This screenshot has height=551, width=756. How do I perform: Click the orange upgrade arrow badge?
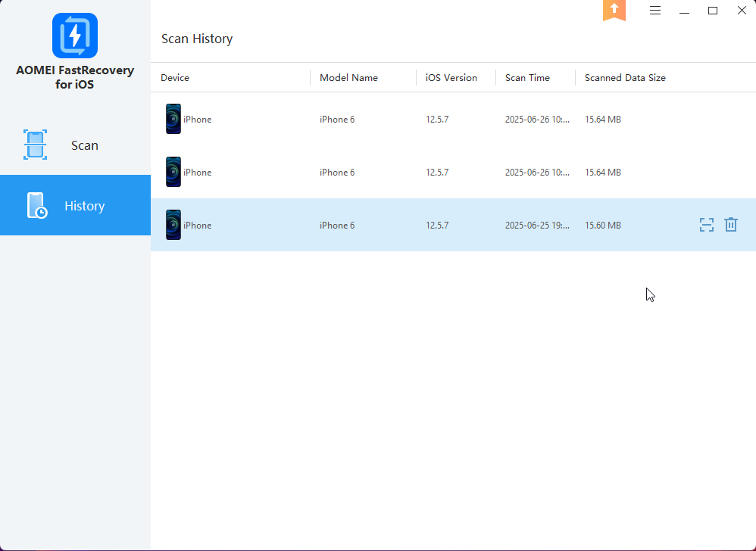tap(614, 11)
